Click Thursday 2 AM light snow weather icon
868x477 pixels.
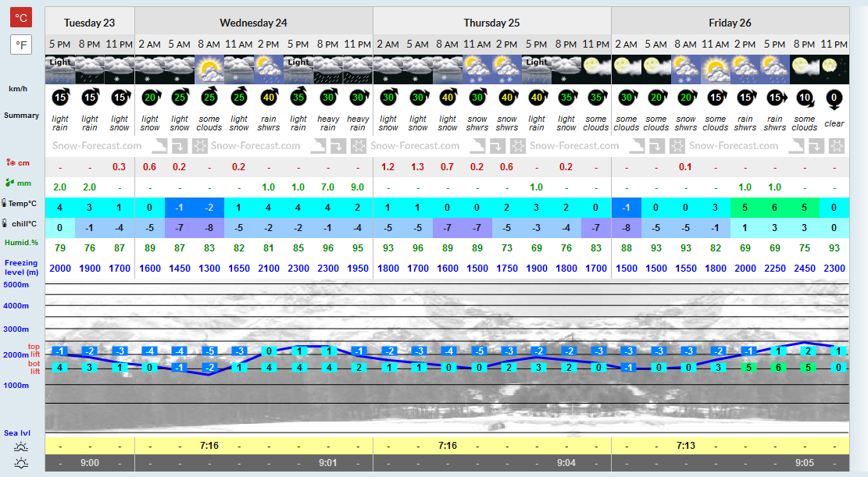(x=388, y=69)
